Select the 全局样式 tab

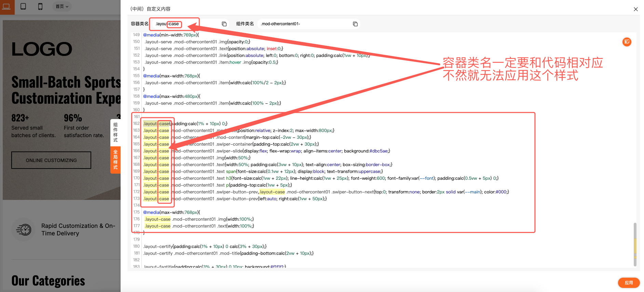115,160
